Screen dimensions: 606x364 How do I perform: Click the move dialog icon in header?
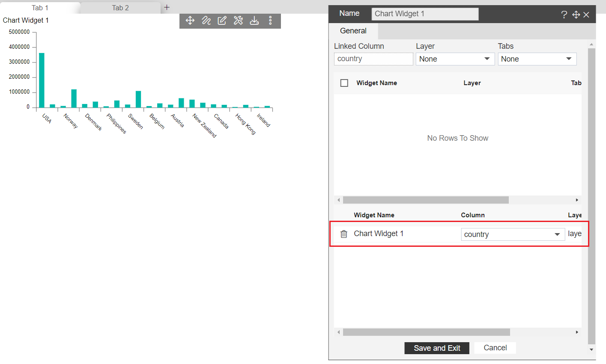coord(576,15)
